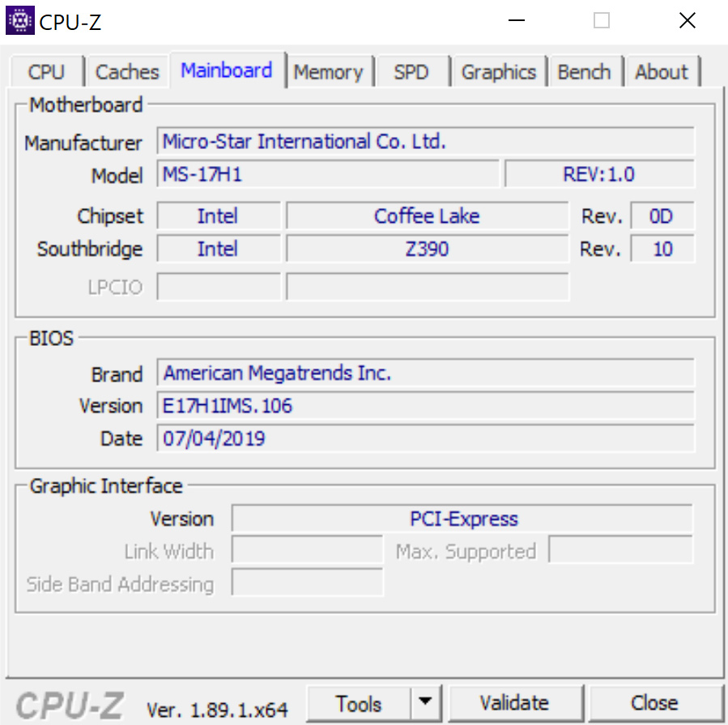Image resolution: width=728 pixels, height=725 pixels.
Task: Click the Graphic Interface Version PCI-Express field
Action: pos(462,518)
